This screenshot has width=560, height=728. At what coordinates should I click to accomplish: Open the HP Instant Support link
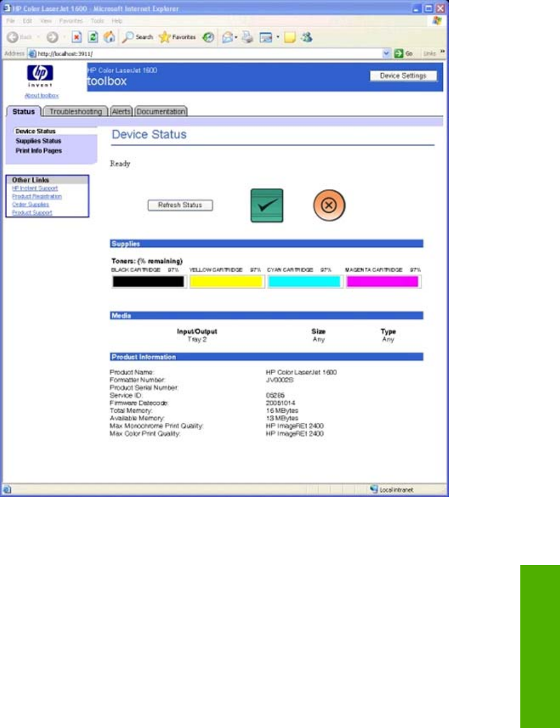[35, 188]
